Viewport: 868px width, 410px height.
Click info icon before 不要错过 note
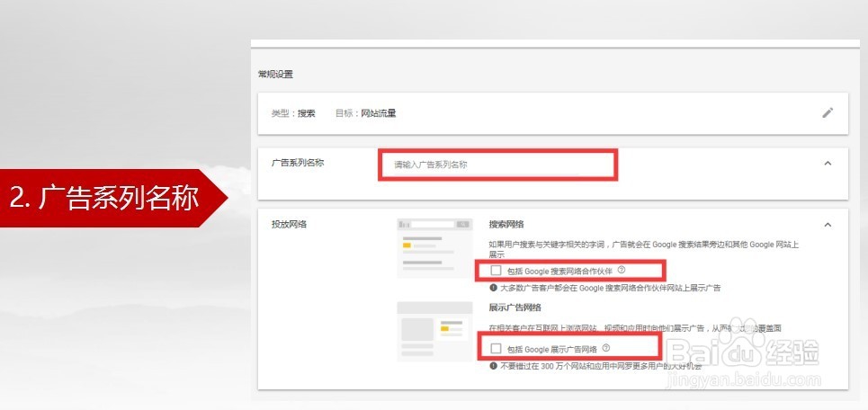[x=493, y=366]
